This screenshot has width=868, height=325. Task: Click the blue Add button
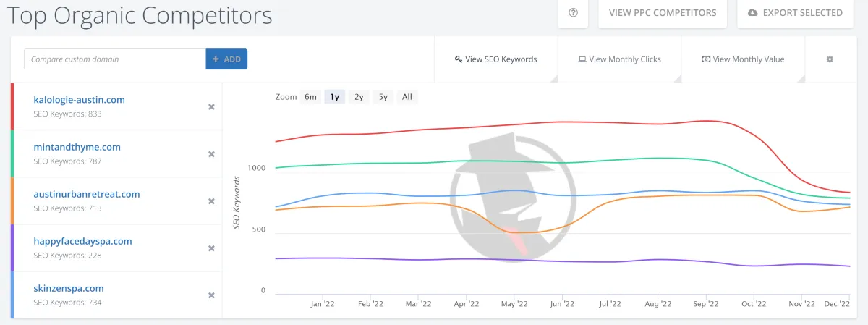[226, 59]
